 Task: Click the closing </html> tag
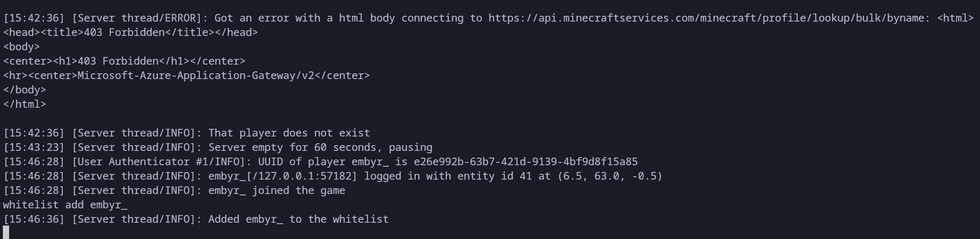[x=24, y=104]
